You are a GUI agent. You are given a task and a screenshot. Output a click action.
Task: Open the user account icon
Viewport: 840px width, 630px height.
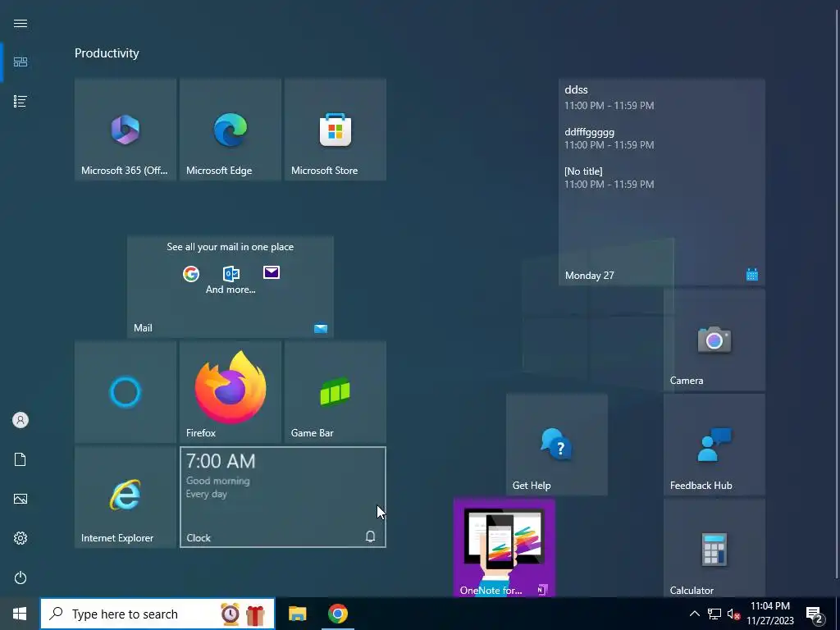pos(21,420)
